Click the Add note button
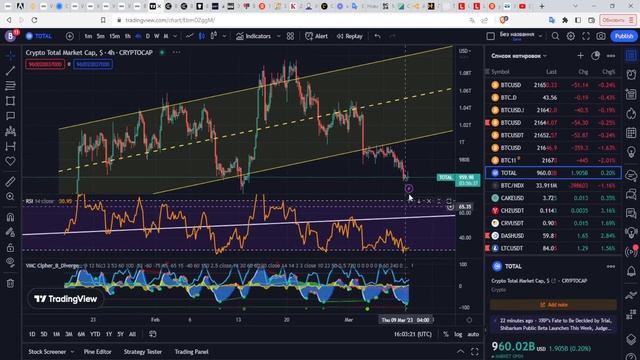The width and height of the screenshot is (640, 360). coord(553,305)
